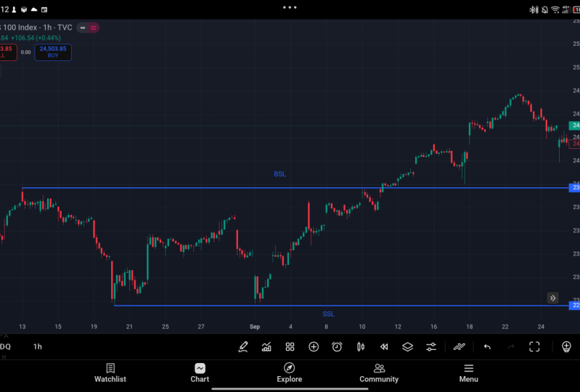Tap the three dots at top center
580x392 pixels.
(x=290, y=7)
